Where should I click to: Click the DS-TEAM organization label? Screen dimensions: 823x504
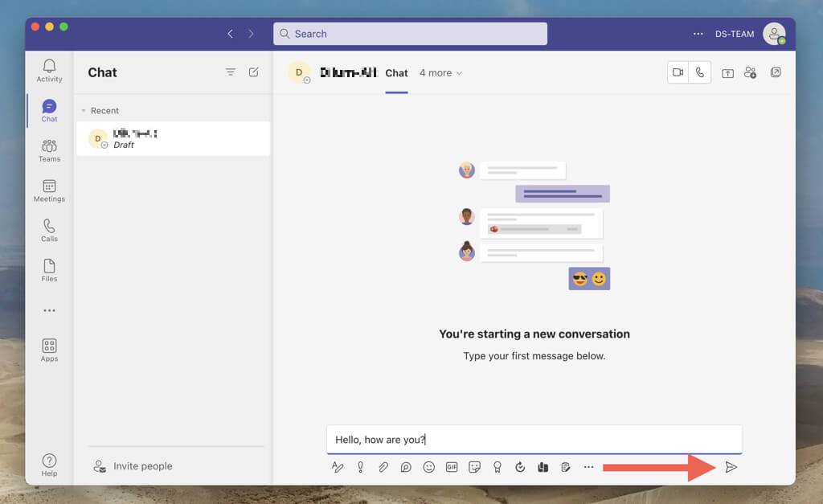pyautogui.click(x=735, y=34)
